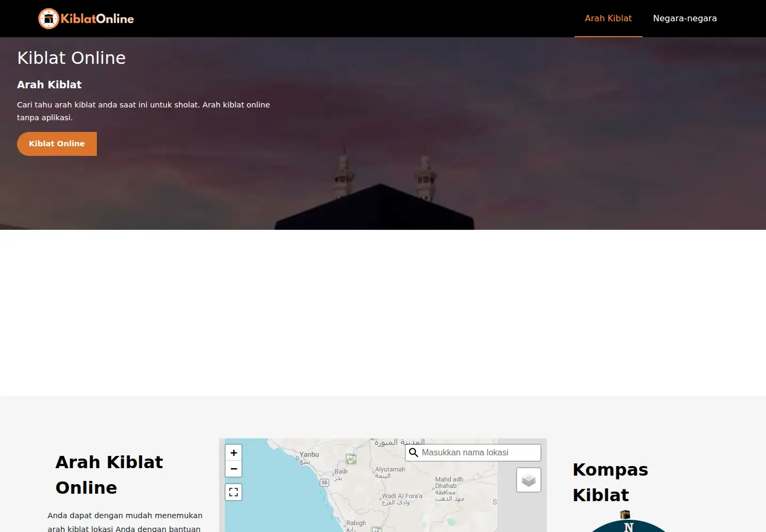Image resolution: width=766 pixels, height=532 pixels.
Task: Click the Kaaba icon atop the compass
Action: tap(626, 514)
